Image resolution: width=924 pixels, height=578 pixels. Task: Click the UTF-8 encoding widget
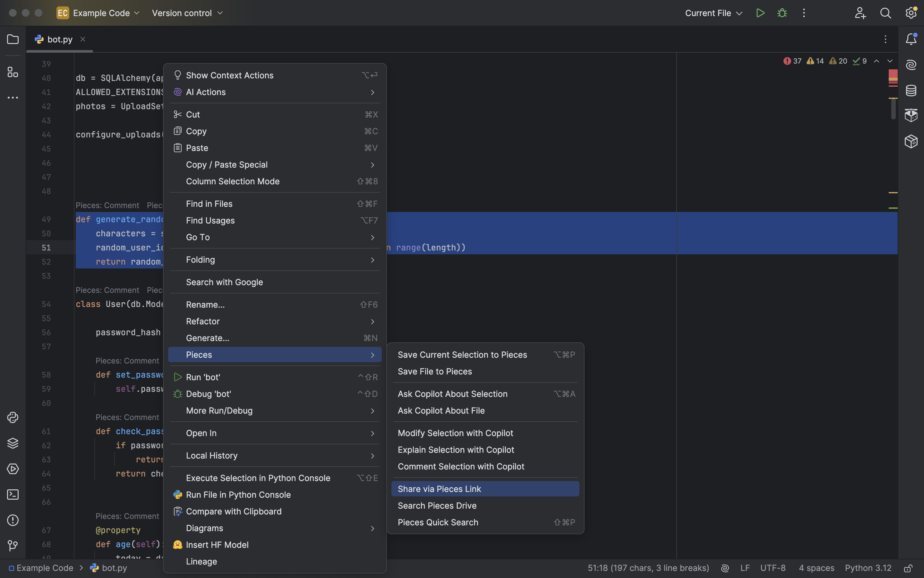773,568
